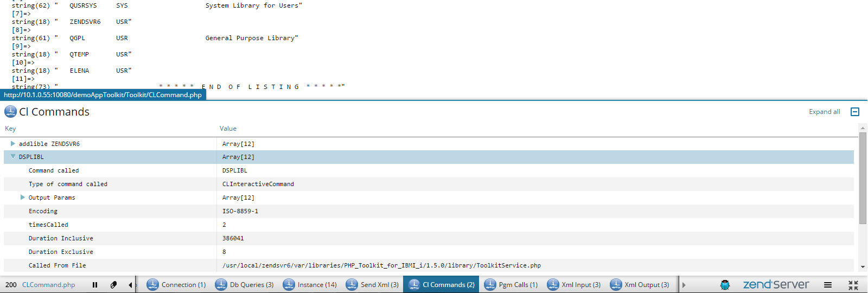Screen dimensions: 868x293
Task: Click the QTEMP library line
Action: pyautogui.click(x=72, y=54)
